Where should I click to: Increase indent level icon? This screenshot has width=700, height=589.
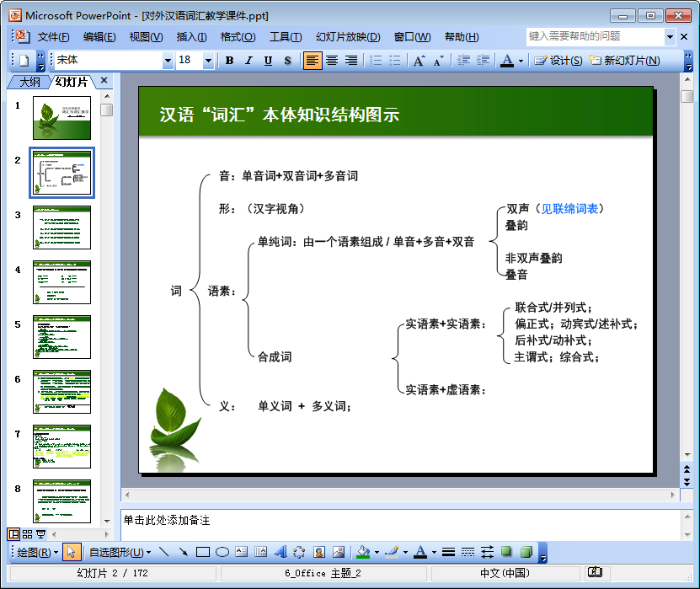(483, 61)
